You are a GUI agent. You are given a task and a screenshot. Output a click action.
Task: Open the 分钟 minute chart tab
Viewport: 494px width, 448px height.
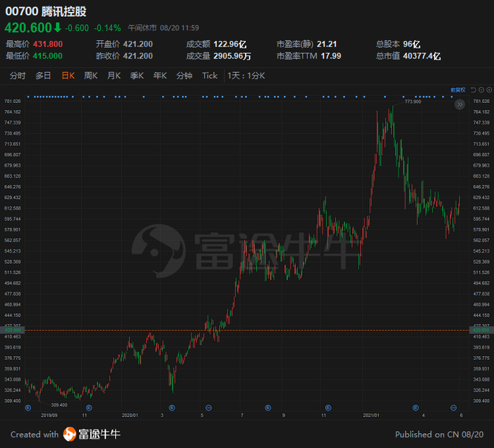[184, 75]
